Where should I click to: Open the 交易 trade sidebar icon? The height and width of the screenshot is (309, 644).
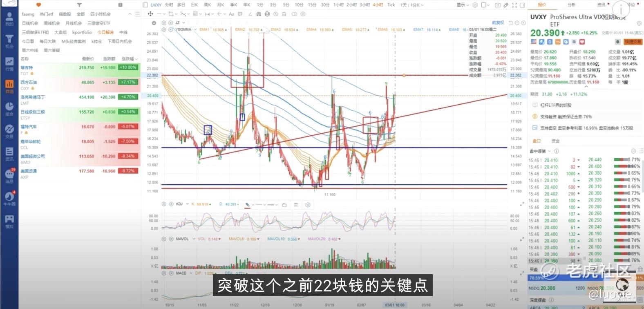pyautogui.click(x=9, y=131)
